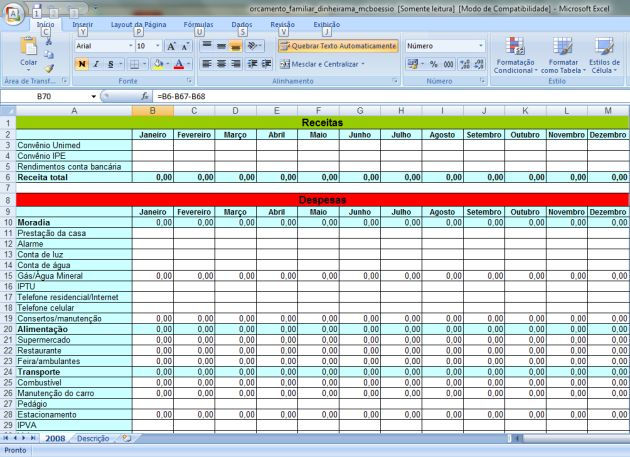Screen dimensions: 630x457
Task: Click the Select All corner button
Action: 8,111
